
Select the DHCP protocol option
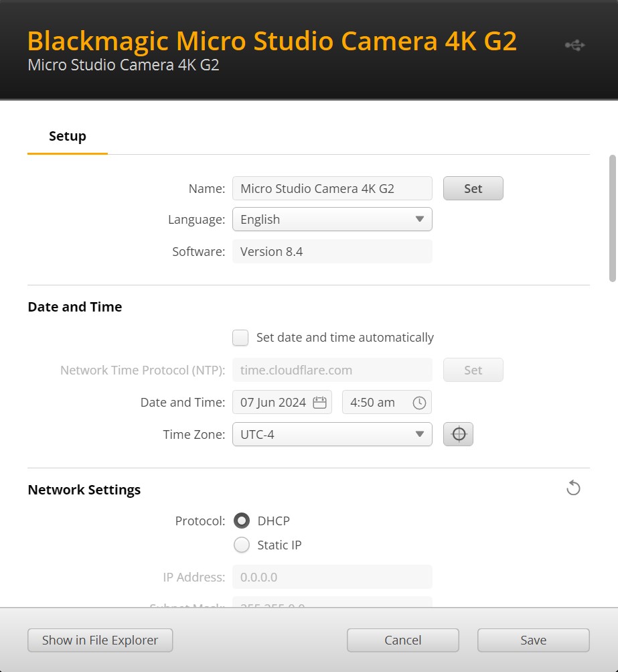coord(242,521)
